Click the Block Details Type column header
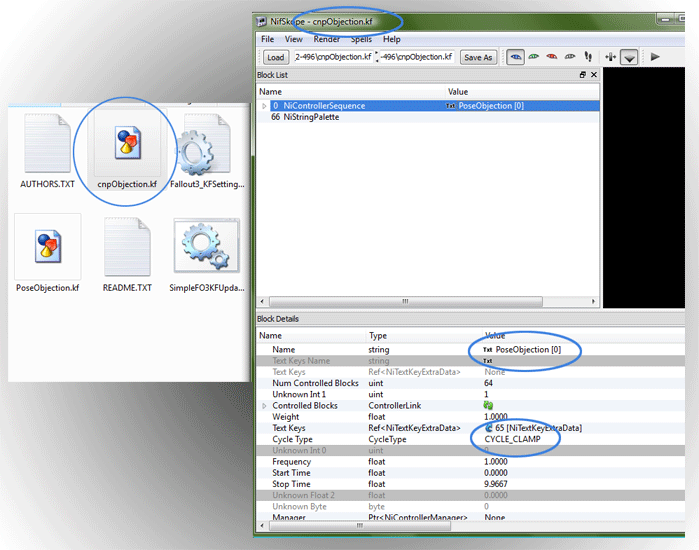The width and height of the screenshot is (699, 550). tap(424, 336)
